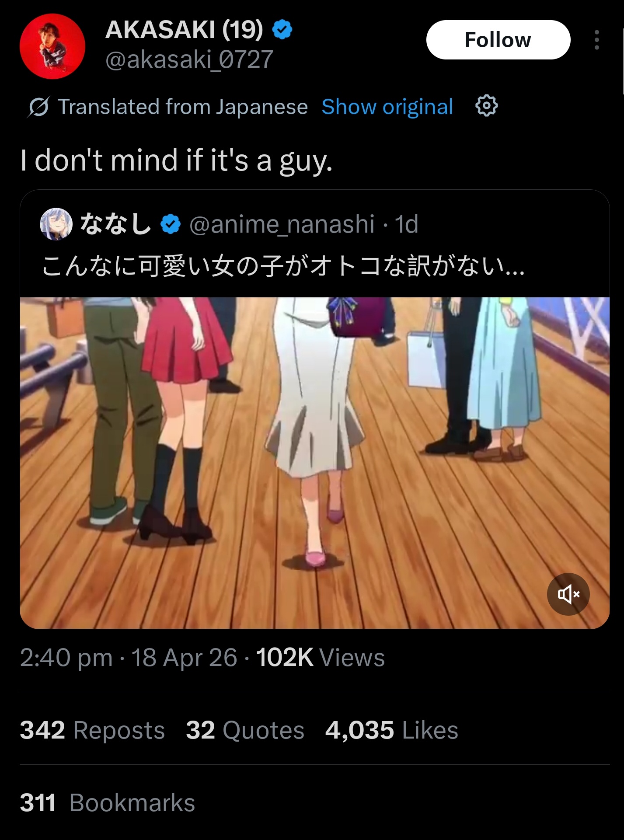Play the quoted anime video

(x=315, y=463)
